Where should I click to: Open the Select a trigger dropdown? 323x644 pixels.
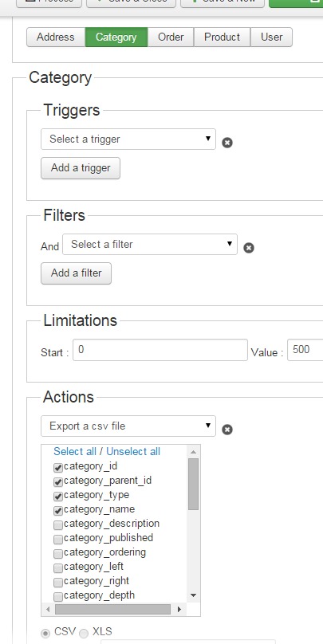[128, 139]
